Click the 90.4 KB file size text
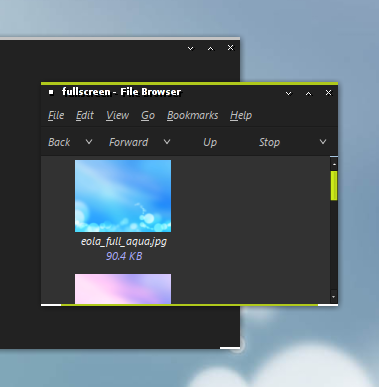Viewport: 379px width, 387px height. click(124, 256)
